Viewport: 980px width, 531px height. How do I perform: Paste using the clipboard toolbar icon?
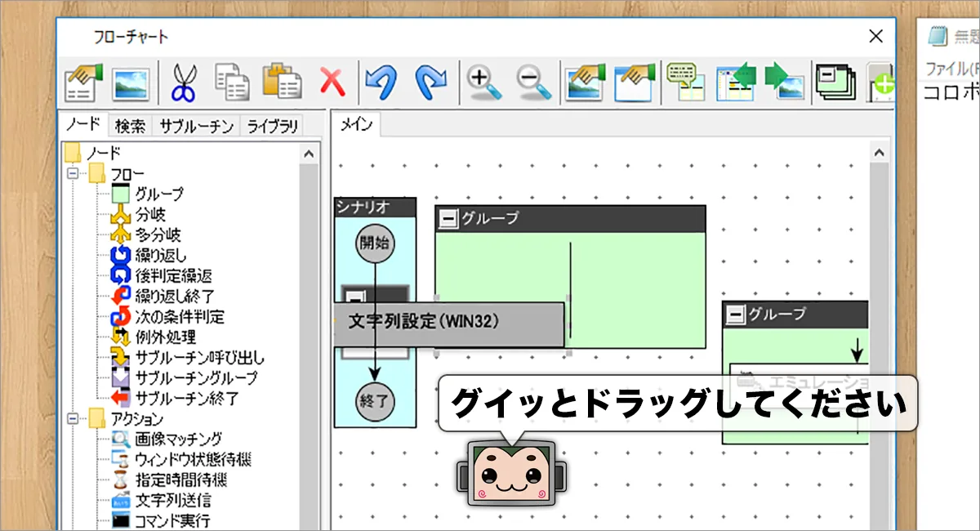coord(283,82)
